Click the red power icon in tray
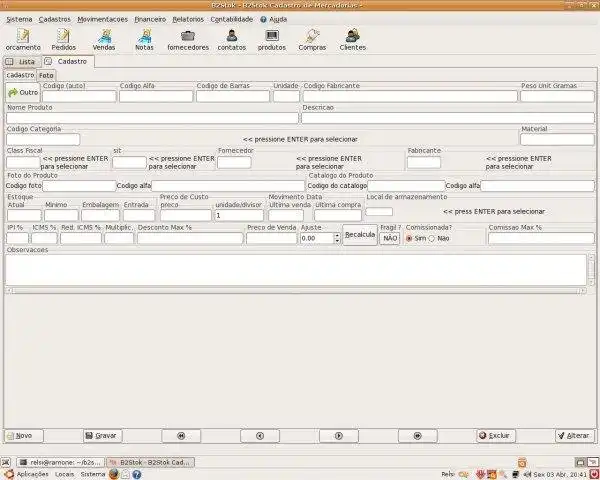Viewport: 600px width, 480px height. (x=593, y=474)
